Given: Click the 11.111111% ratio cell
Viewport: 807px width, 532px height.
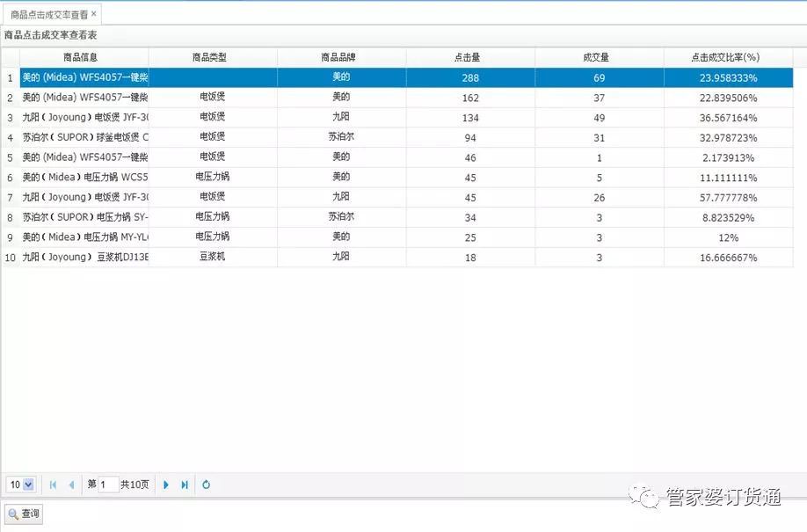Looking at the screenshot, I should tap(728, 178).
